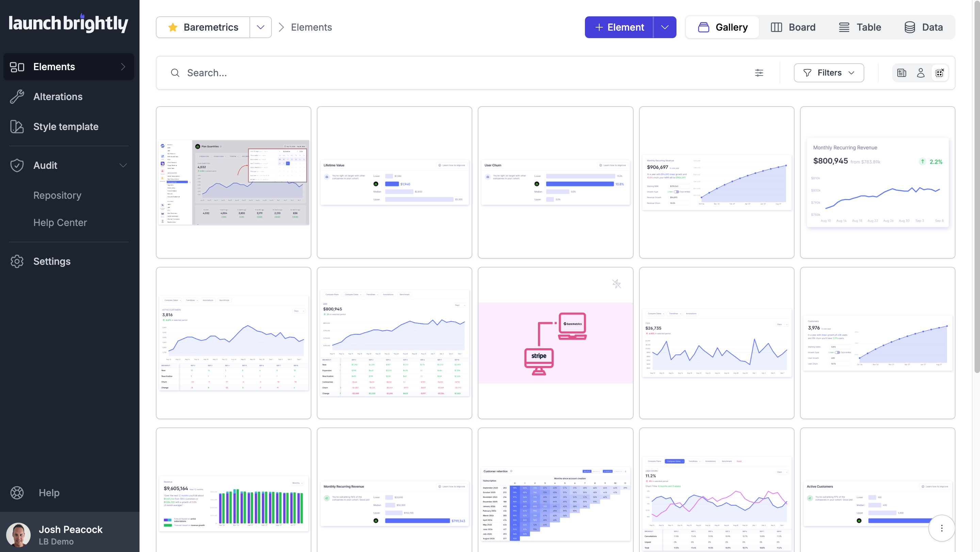Viewport: 980px width, 552px height.
Task: Switch to the Gallery view tab
Action: coord(723,27)
